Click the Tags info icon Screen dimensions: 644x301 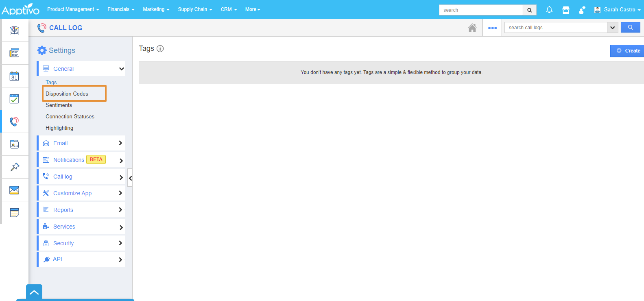pos(160,49)
